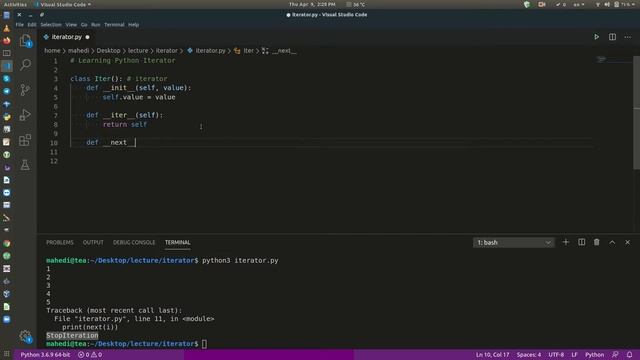
Task: Open the Explorer view in activity bar
Action: [x=25, y=40]
